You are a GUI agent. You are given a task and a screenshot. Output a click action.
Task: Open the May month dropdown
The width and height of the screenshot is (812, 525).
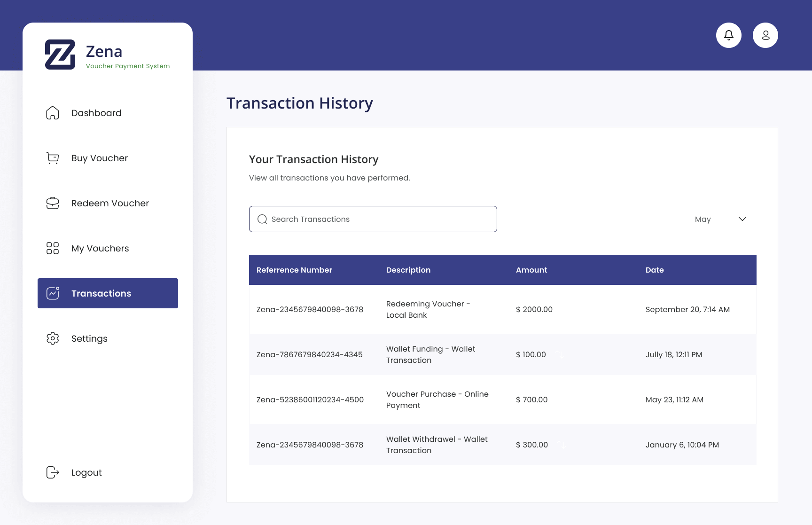[720, 219]
